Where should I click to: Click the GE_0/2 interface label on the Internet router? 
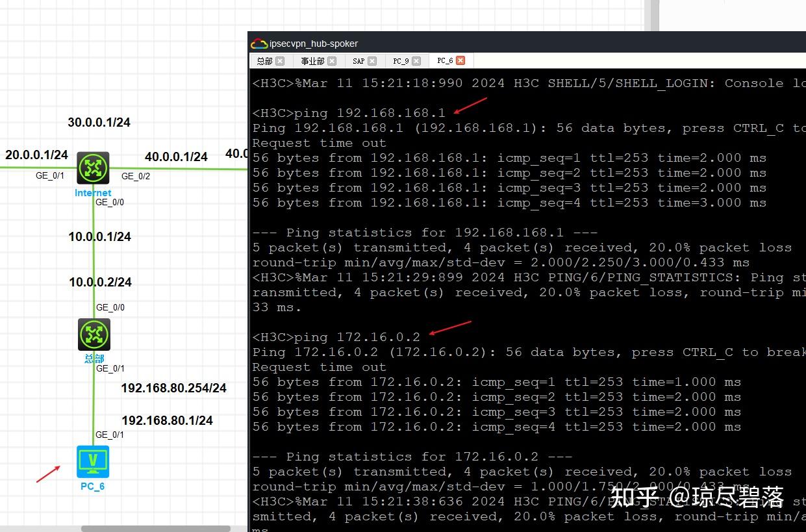tap(136, 175)
